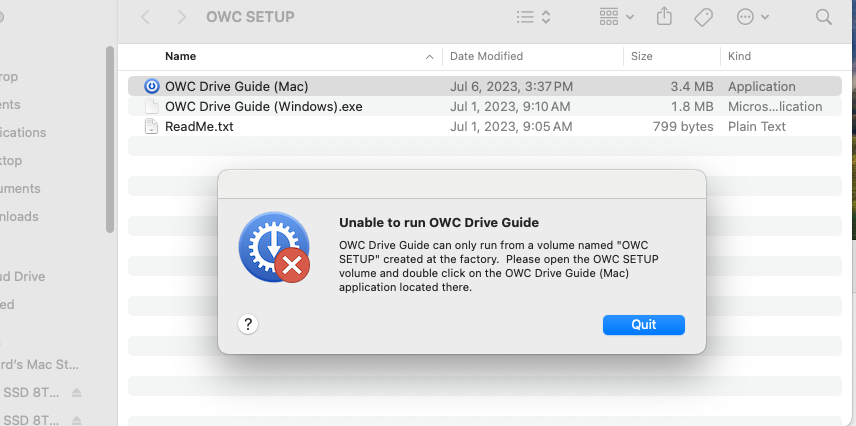Click the sidebar vertical scrollbar

coord(110,139)
